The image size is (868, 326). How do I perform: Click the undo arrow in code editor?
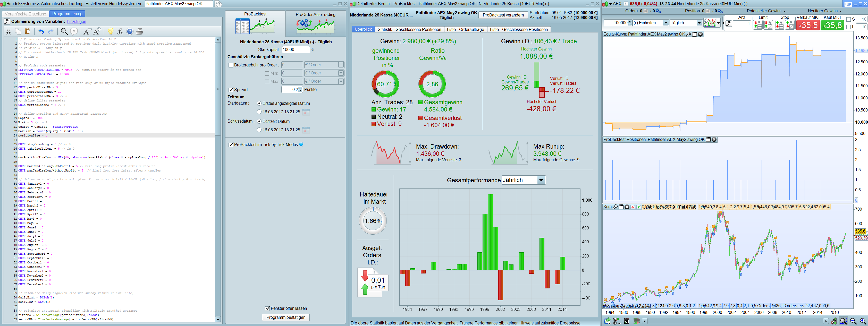pyautogui.click(x=41, y=32)
